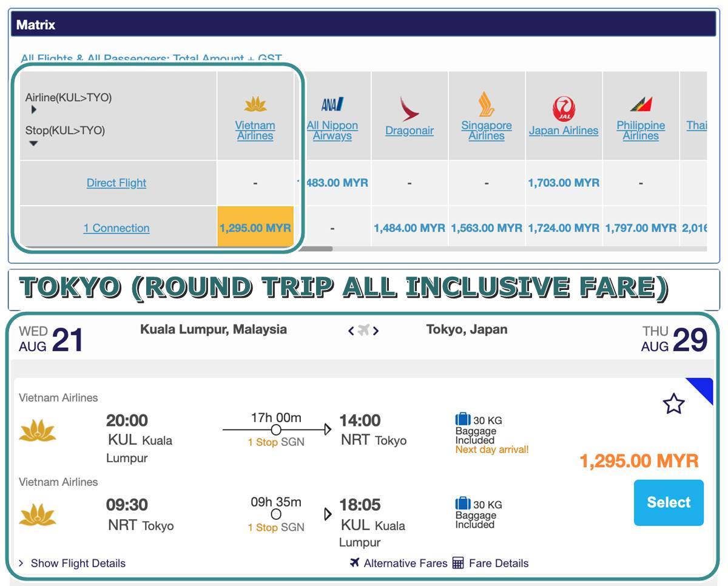Favorite this fare with the star icon
The width and height of the screenshot is (728, 586).
pyautogui.click(x=674, y=404)
